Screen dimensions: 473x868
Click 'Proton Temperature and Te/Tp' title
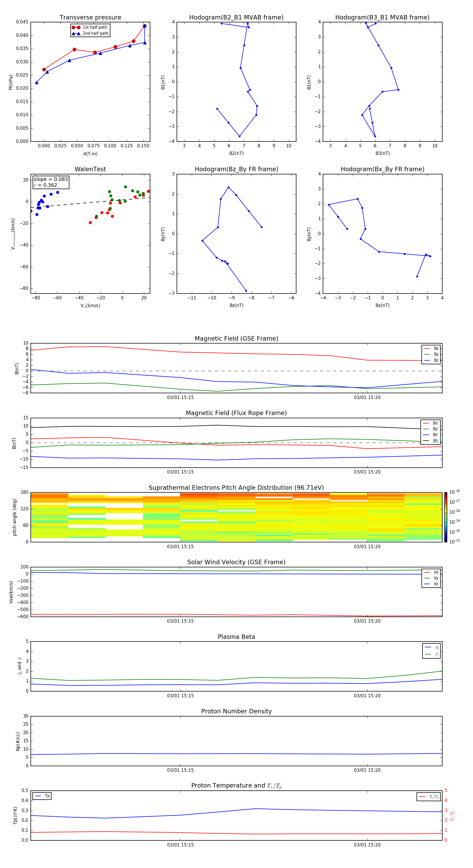(x=236, y=786)
